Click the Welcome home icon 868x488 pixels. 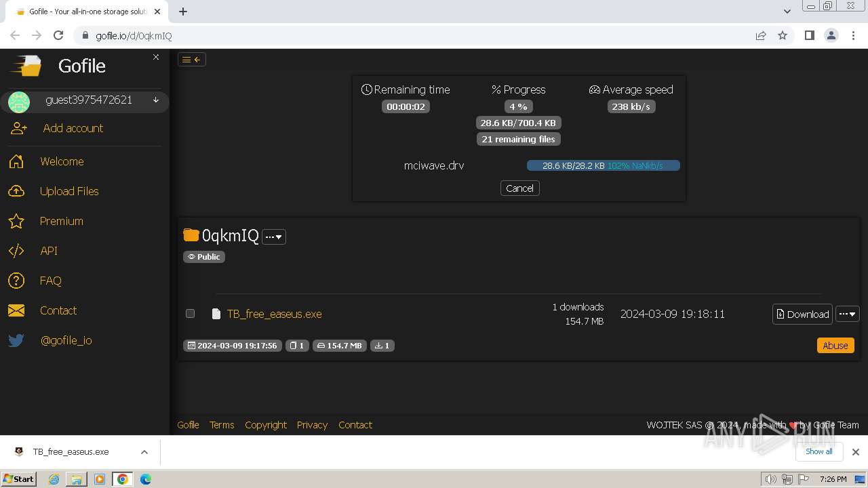tap(16, 161)
